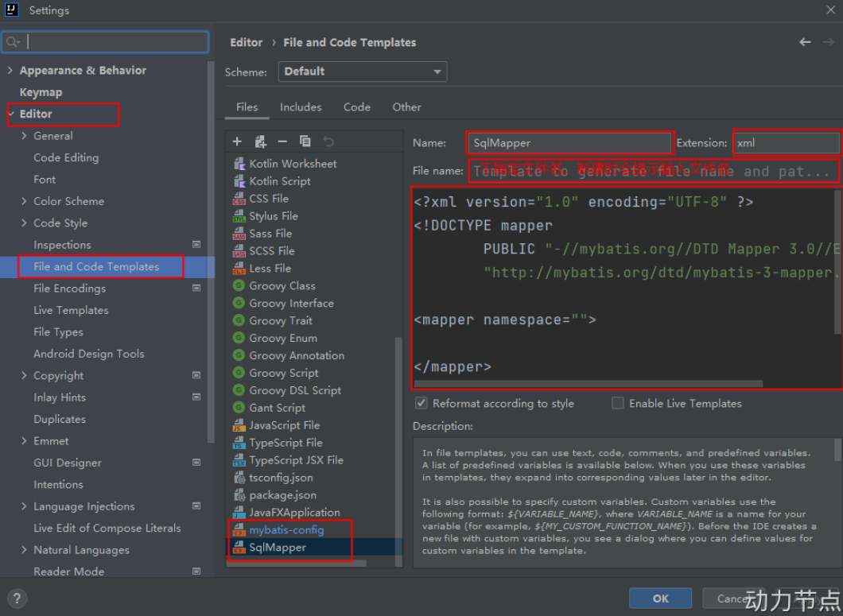Image resolution: width=843 pixels, height=616 pixels.
Task: Expand the Emmet node
Action: [x=24, y=441]
